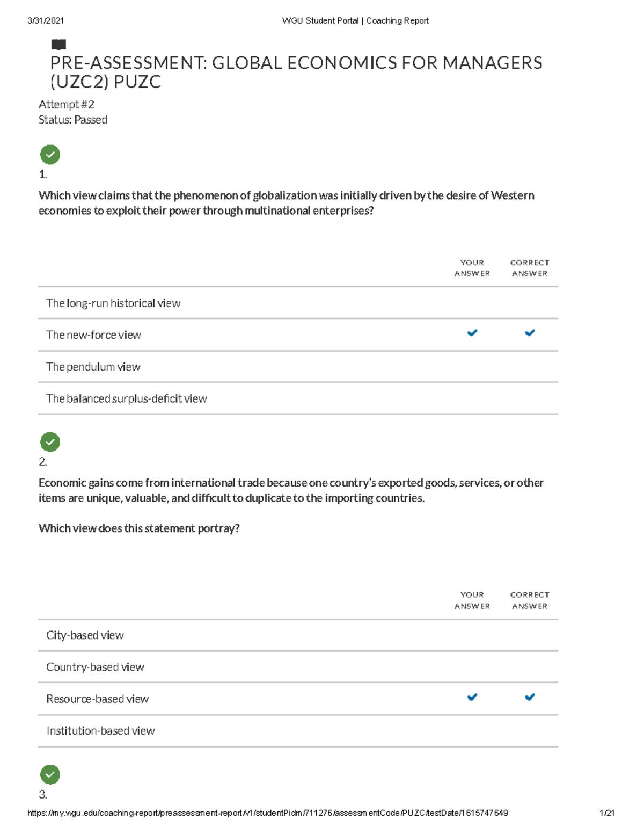The height and width of the screenshot is (834, 644).
Task: Select the Institution-based view row
Action: click(100, 731)
